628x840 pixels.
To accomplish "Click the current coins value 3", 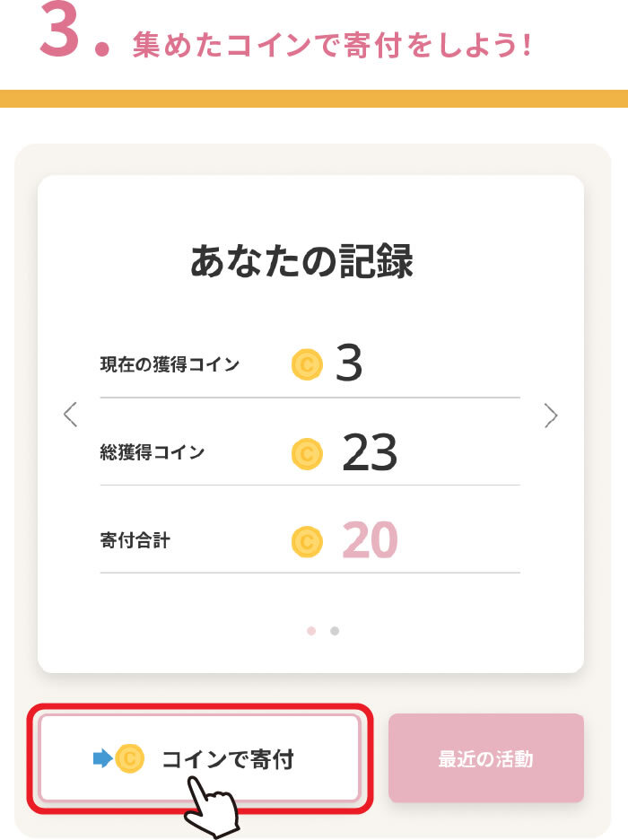I will click(350, 363).
